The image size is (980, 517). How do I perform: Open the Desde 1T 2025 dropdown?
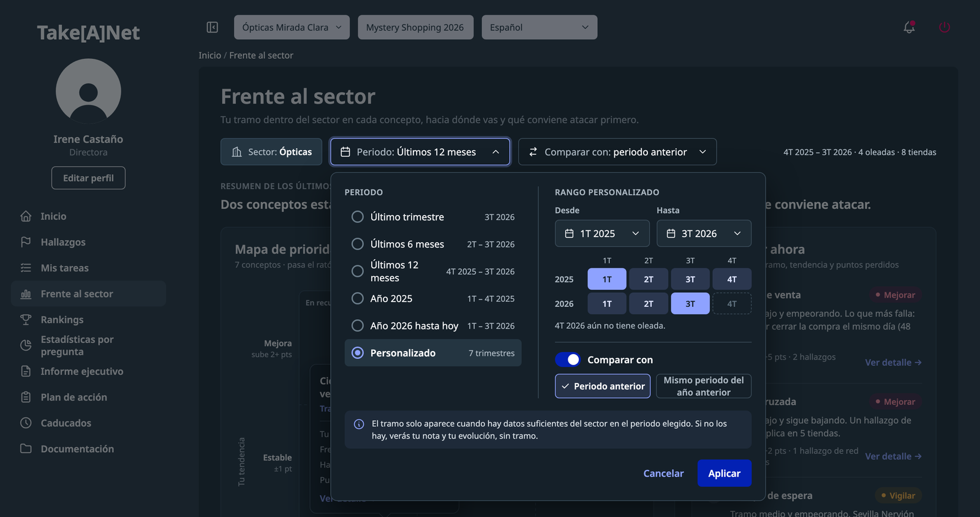click(x=602, y=233)
